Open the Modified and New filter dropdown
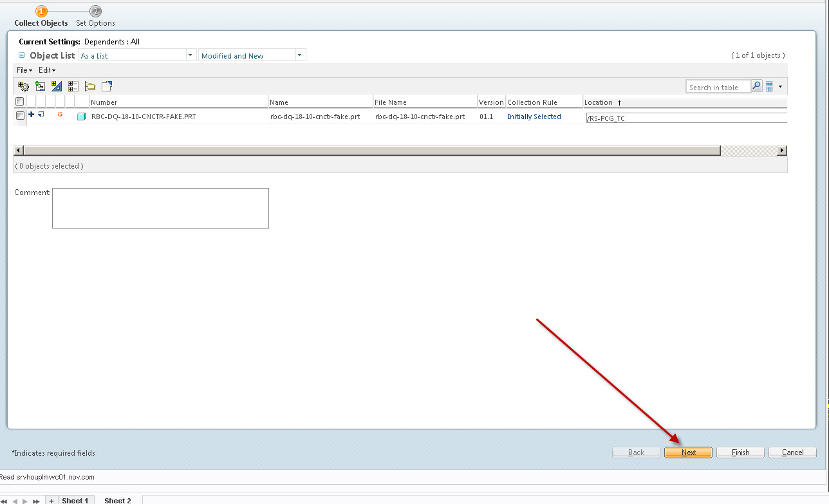The image size is (829, 504). click(x=300, y=55)
